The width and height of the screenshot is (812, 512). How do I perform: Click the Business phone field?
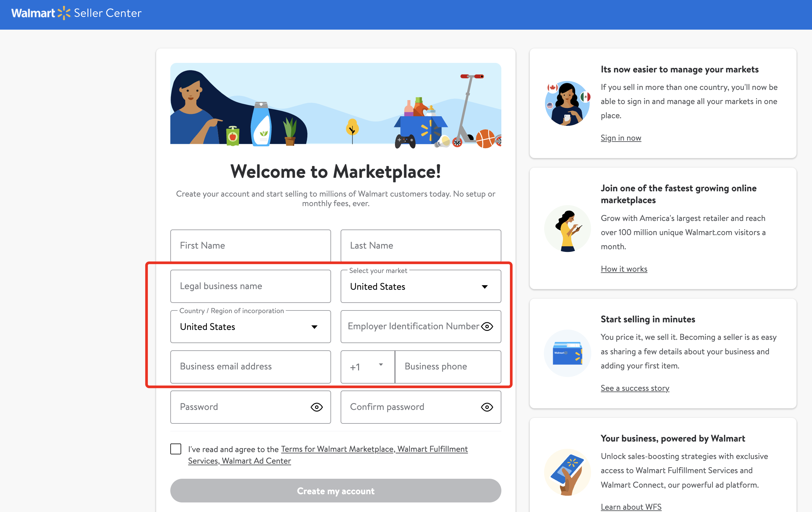coord(448,367)
